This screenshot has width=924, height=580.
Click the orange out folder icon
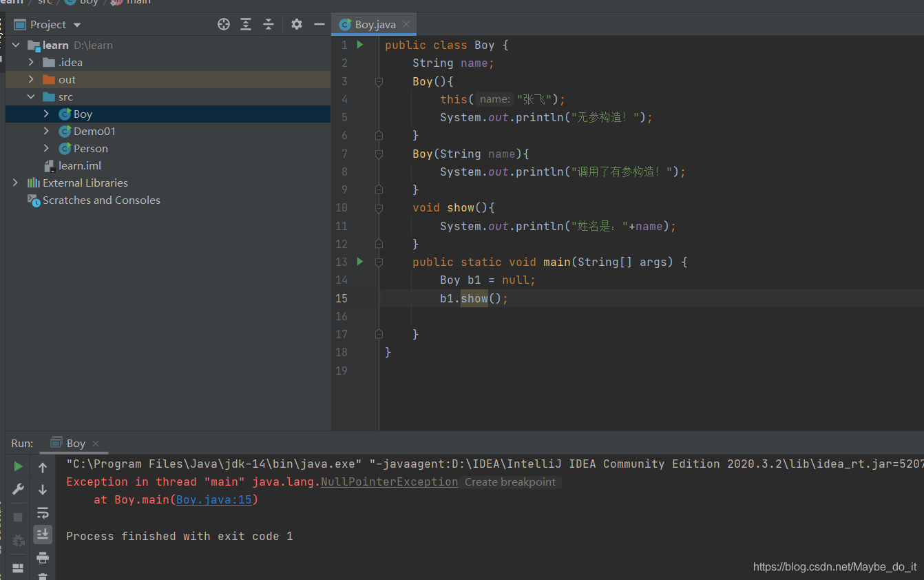coord(49,79)
